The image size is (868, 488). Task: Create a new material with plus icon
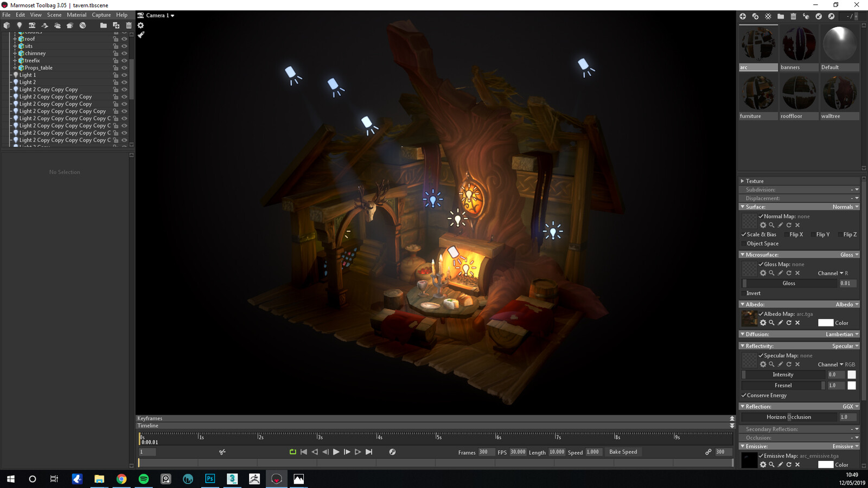point(743,16)
